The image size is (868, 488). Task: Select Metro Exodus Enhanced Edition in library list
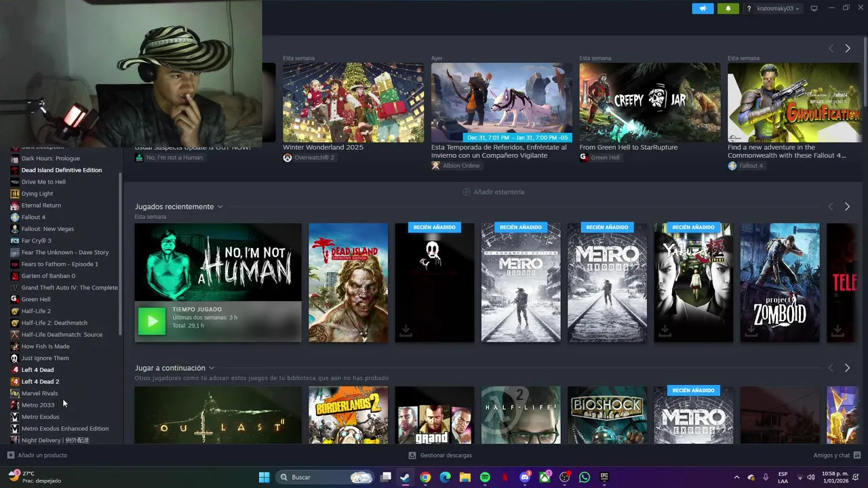coord(64,428)
